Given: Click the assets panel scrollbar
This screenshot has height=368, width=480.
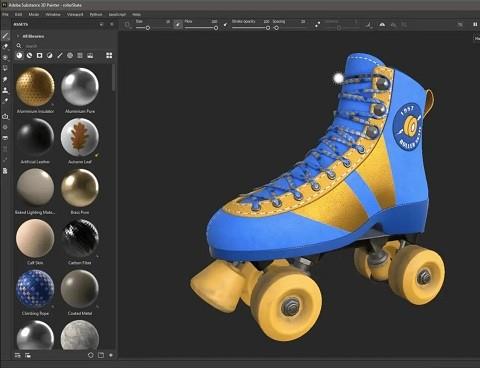Looking at the screenshot, I should 114,78.
